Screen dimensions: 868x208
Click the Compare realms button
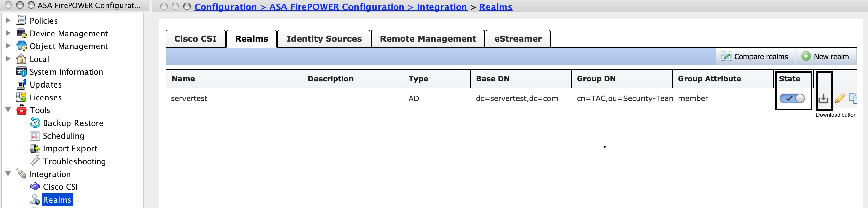pos(755,57)
